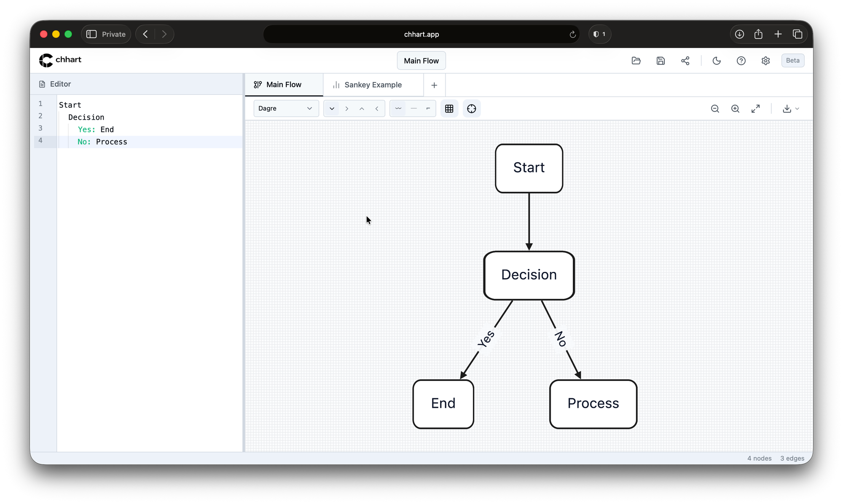
Task: Set layout direction to bottom-up
Action: pos(362,109)
